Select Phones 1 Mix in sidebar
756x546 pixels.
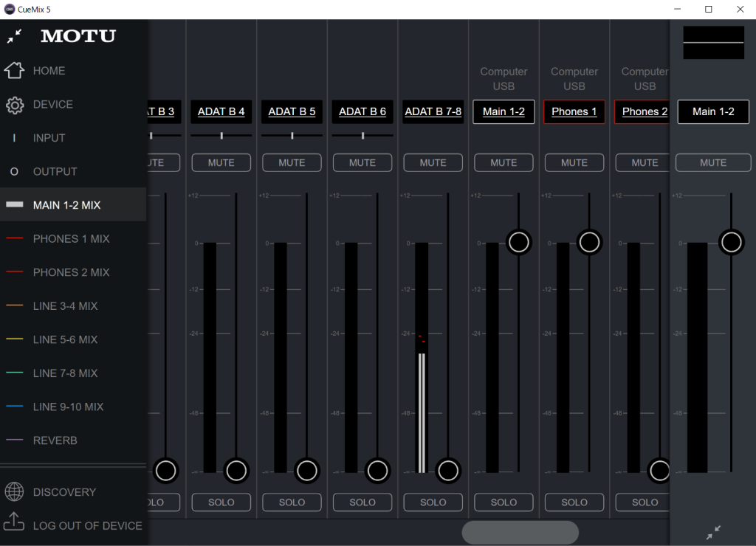click(71, 239)
